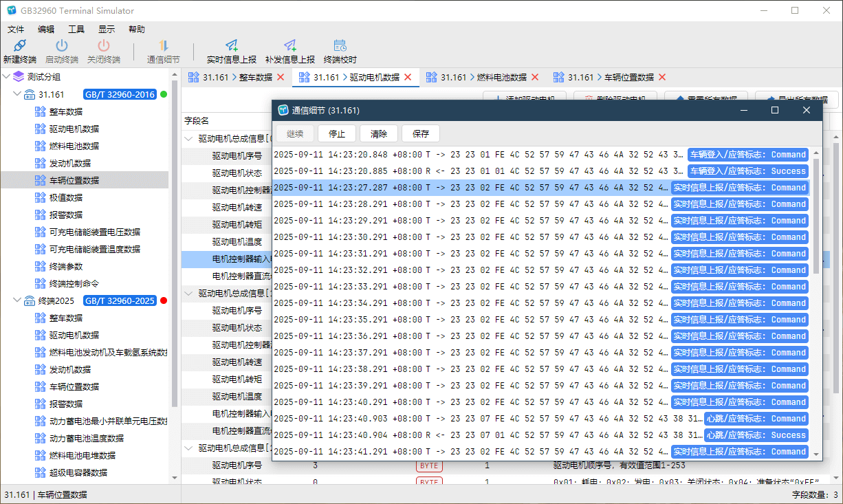Click the 关闭终端 toolbar icon
Image resolution: width=843 pixels, height=504 pixels.
[x=103, y=47]
